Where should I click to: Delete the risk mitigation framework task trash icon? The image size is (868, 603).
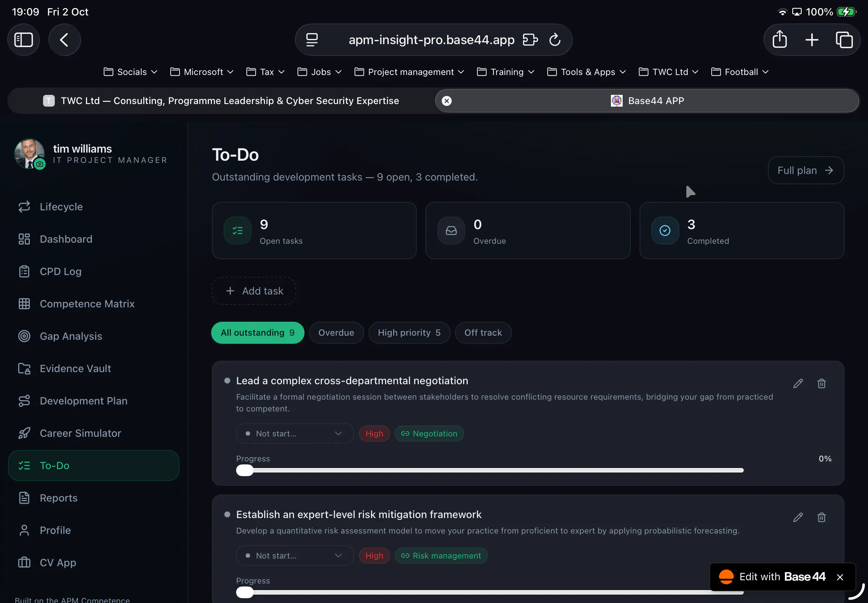pyautogui.click(x=821, y=517)
